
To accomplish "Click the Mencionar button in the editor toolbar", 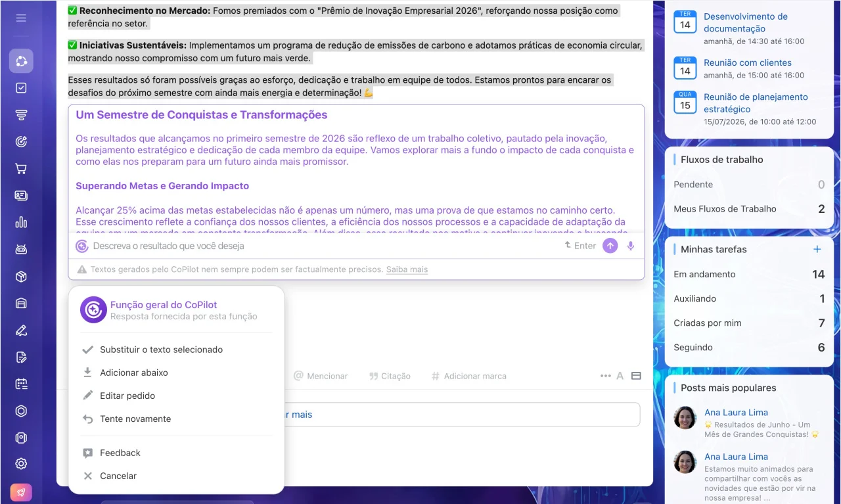I will tap(321, 376).
